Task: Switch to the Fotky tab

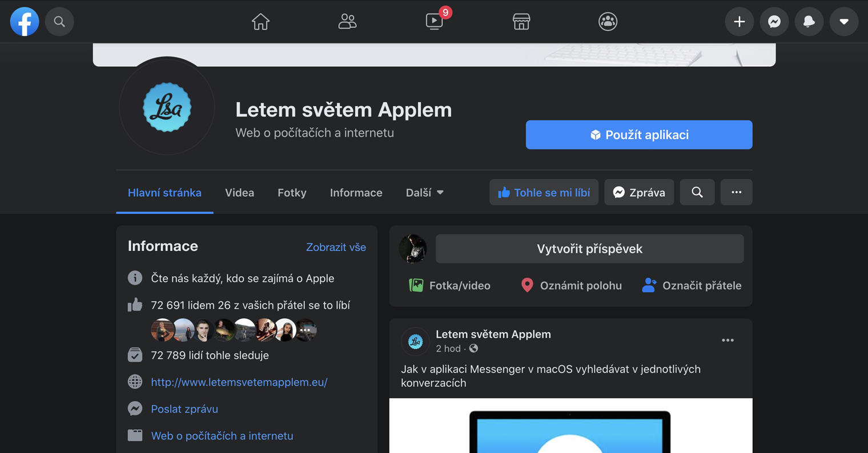Action: click(x=292, y=193)
